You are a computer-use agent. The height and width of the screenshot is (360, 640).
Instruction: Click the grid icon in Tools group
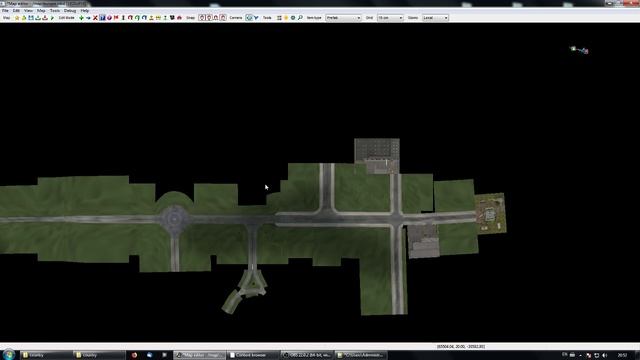[279, 18]
